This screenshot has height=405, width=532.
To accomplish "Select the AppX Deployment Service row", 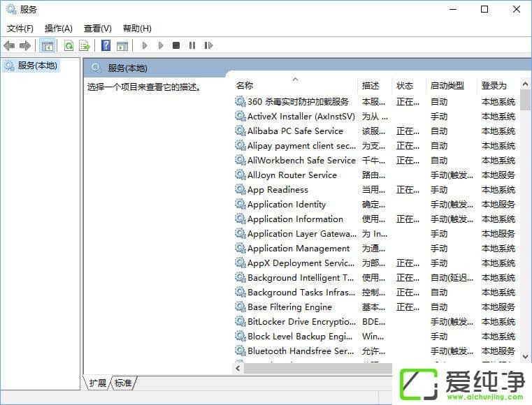I will [x=375, y=263].
